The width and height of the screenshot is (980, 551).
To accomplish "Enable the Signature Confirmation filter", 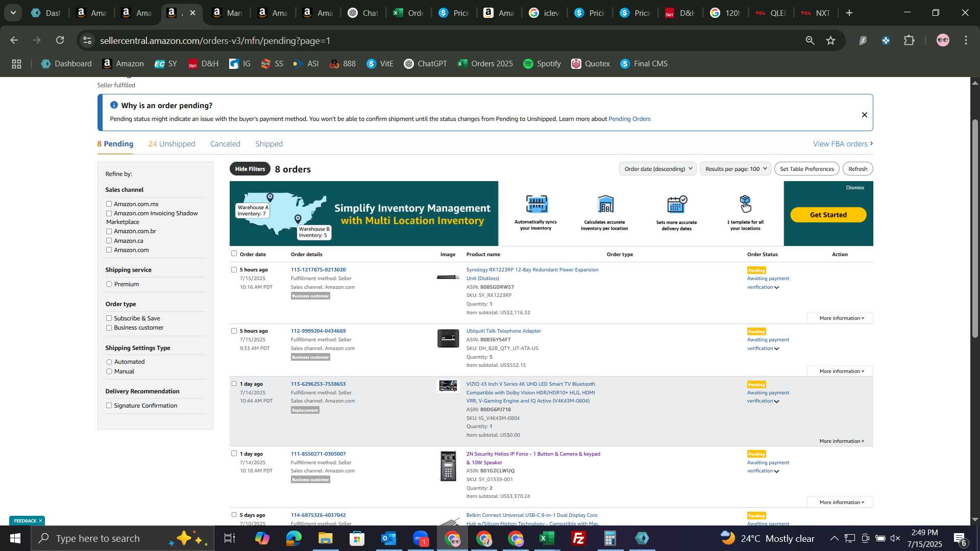I will (x=109, y=406).
